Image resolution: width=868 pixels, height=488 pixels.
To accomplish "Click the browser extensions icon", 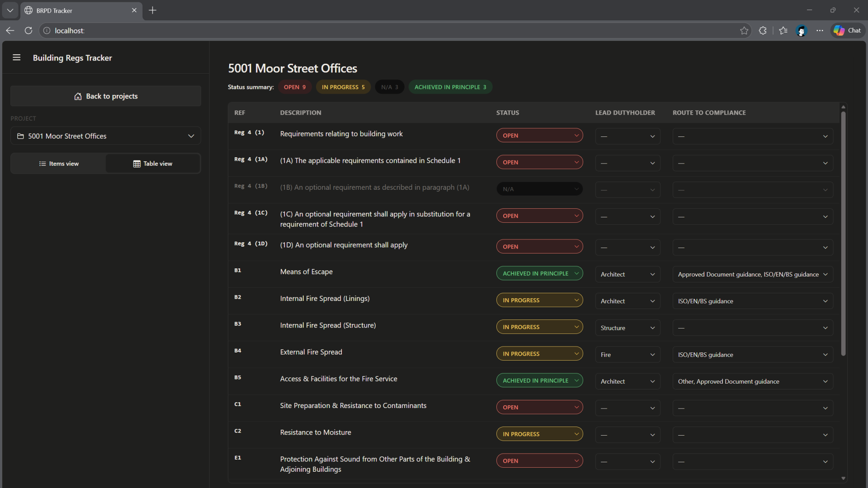I will [x=763, y=30].
